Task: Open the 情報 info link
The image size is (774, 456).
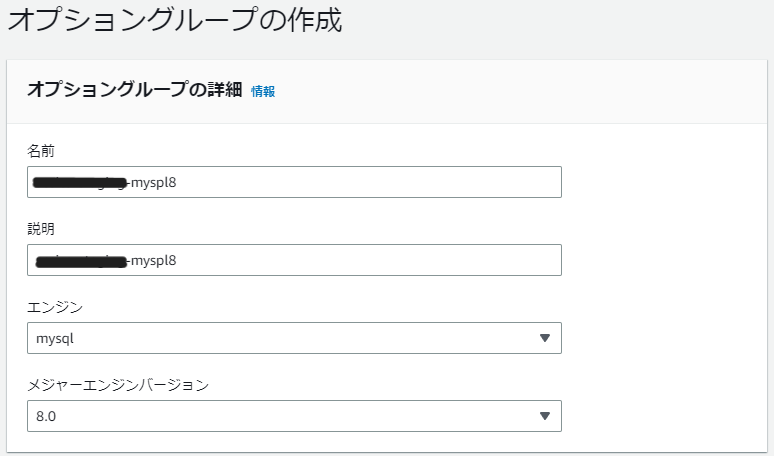Action: point(263,91)
